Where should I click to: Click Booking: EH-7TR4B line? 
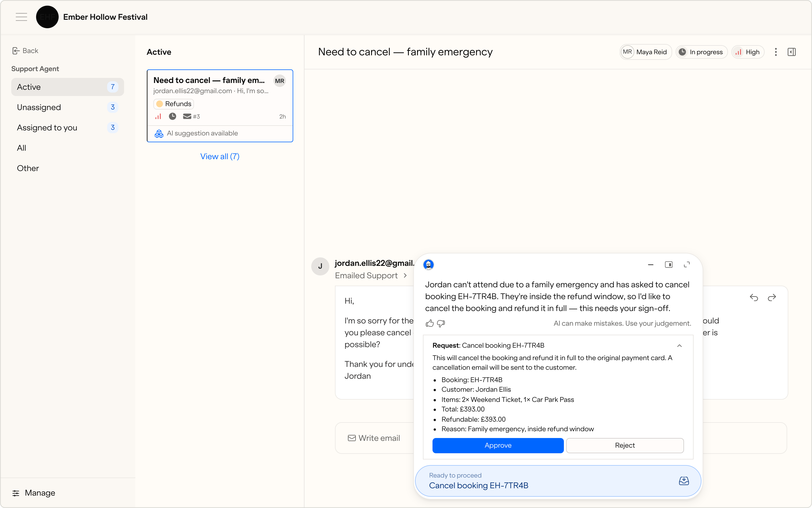(x=472, y=380)
